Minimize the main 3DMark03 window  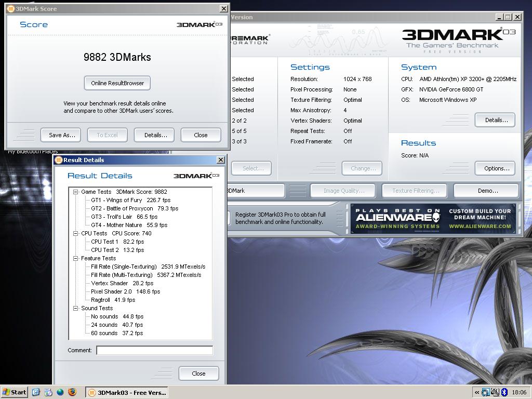click(x=499, y=17)
